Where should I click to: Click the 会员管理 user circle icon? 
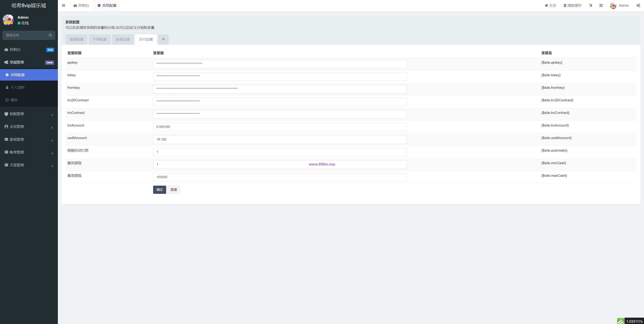click(x=6, y=127)
